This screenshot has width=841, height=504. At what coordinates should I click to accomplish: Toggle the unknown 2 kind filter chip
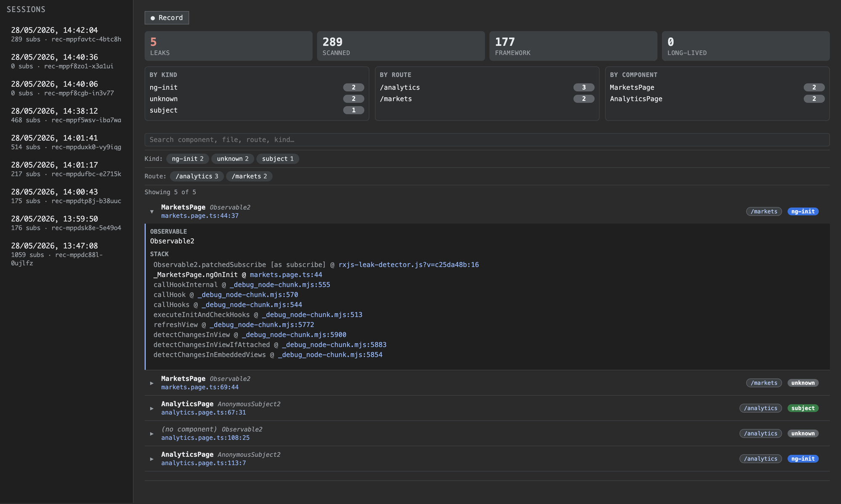(233, 159)
